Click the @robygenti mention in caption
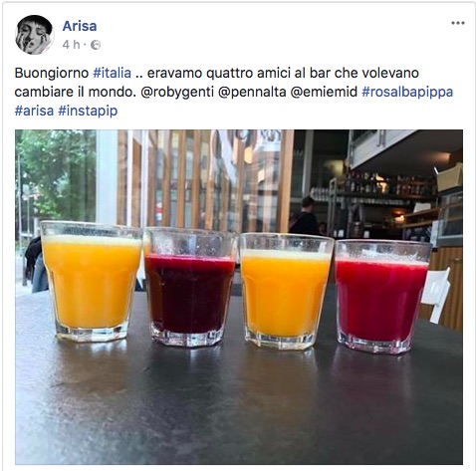The image size is (476, 471). pos(177,92)
